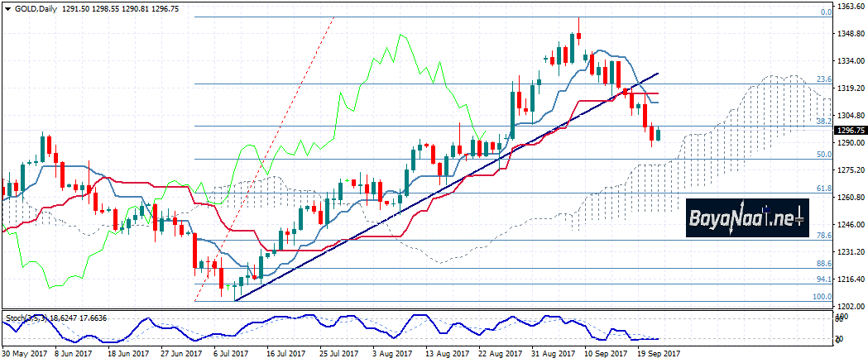The height and width of the screenshot is (363, 868).
Task: Select the 3 Aug 2017 date label
Action: [x=391, y=354]
